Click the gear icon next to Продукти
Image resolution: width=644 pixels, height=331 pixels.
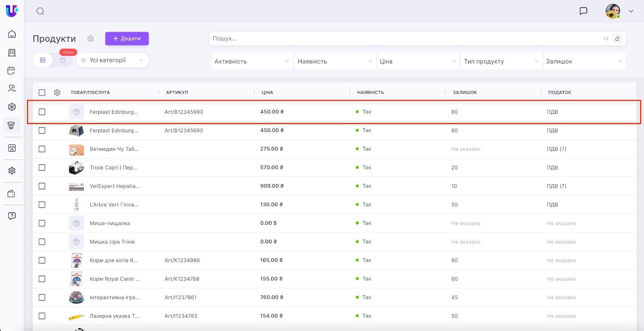(x=91, y=39)
